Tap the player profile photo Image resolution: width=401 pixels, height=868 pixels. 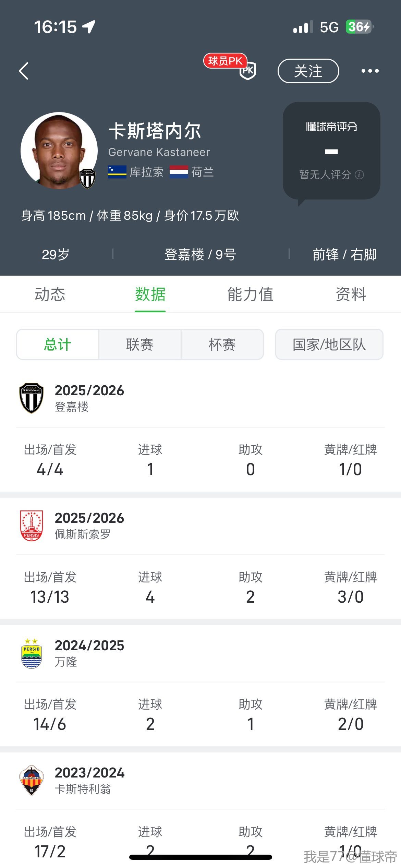click(x=59, y=150)
